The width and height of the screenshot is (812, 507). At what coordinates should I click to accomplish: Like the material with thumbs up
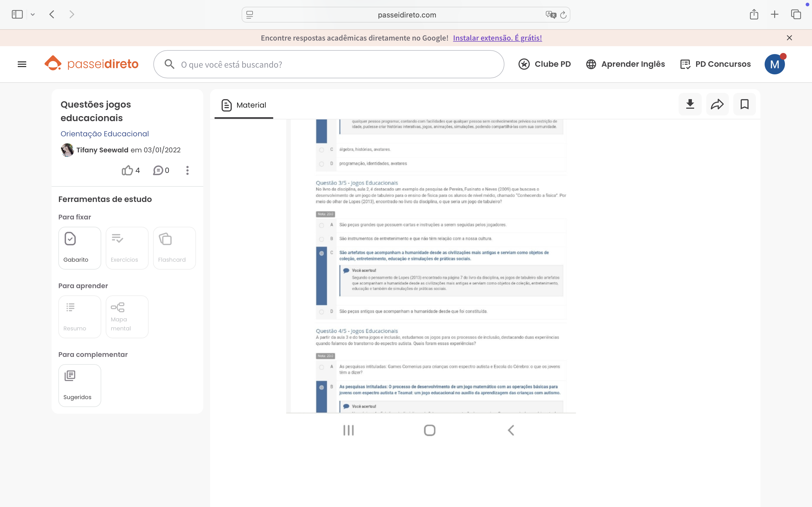click(127, 170)
